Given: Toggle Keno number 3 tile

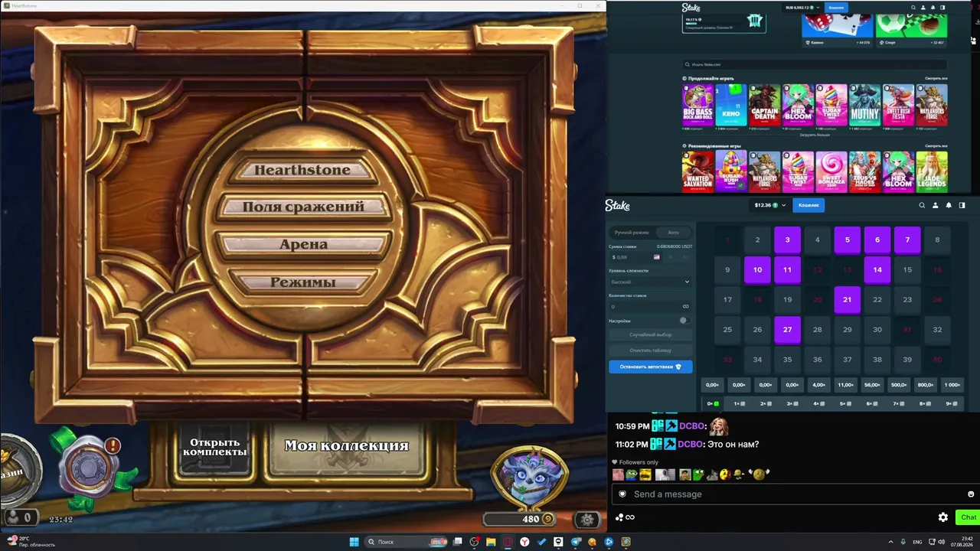Looking at the screenshot, I should click(787, 240).
